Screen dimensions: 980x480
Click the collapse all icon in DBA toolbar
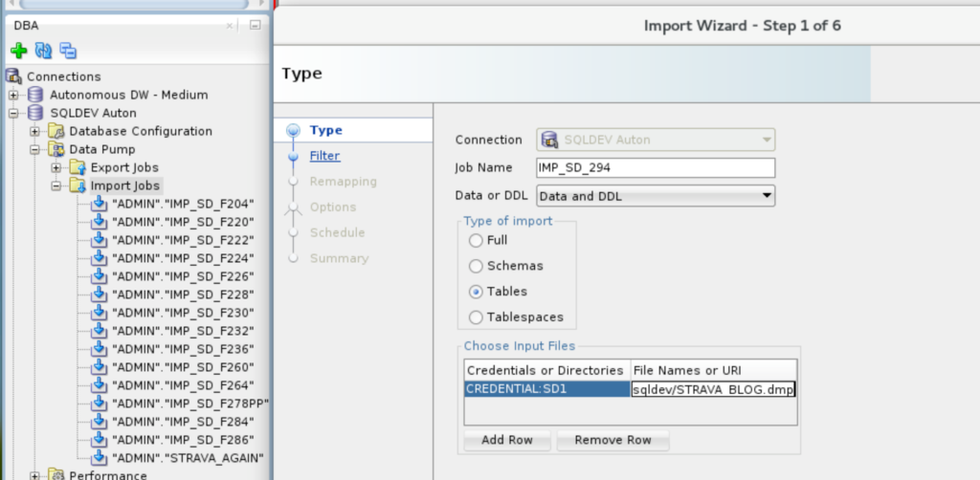68,51
